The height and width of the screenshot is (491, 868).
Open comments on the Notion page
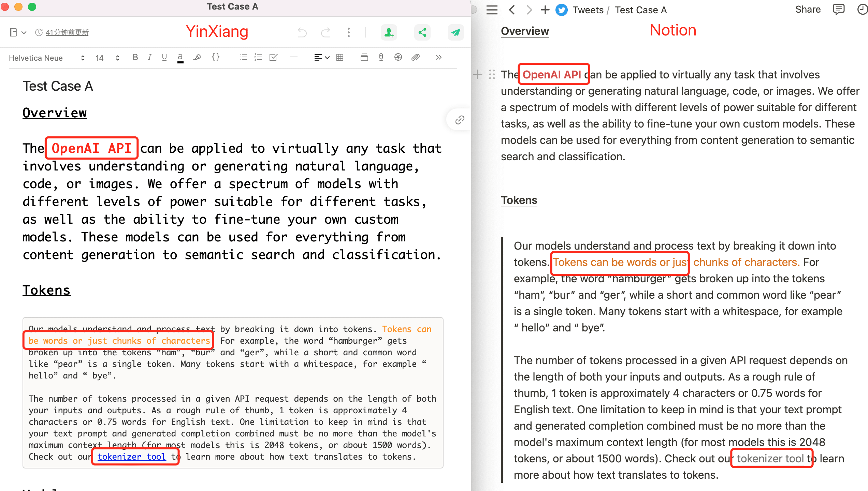coord(839,9)
